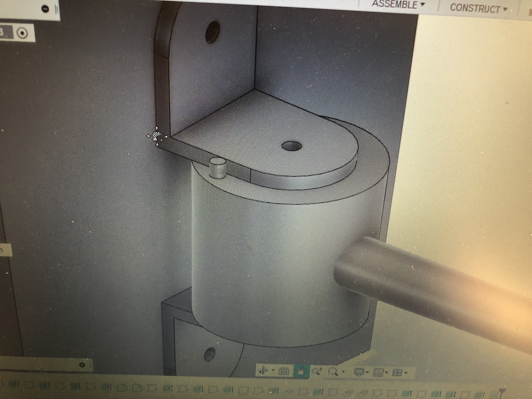This screenshot has height=399, width=532.
Task: Click the Zoom Window magnifier icon
Action: click(x=333, y=372)
